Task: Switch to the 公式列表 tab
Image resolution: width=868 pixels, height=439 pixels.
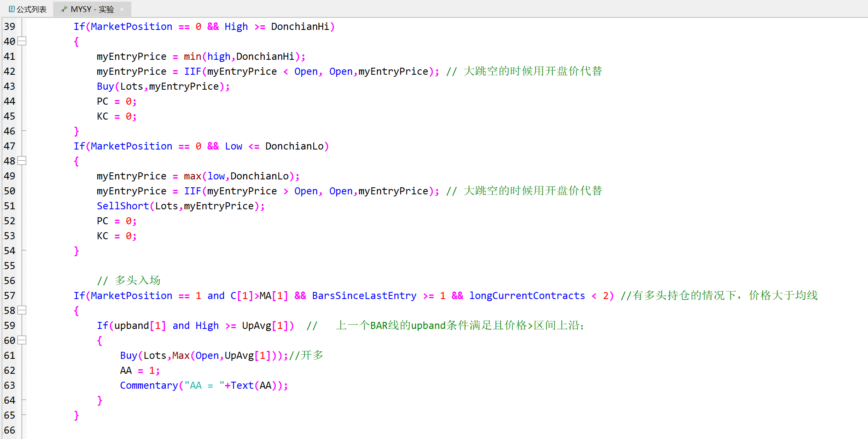Action: click(27, 9)
